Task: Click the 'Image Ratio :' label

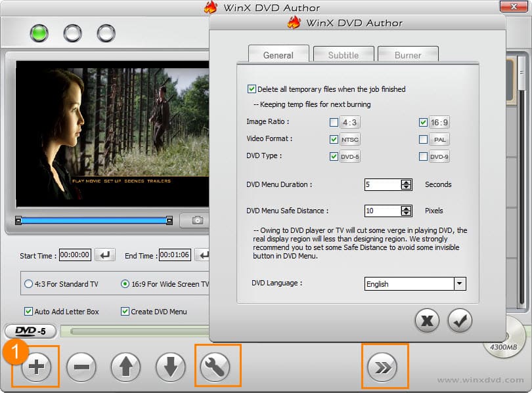Action: coord(268,121)
